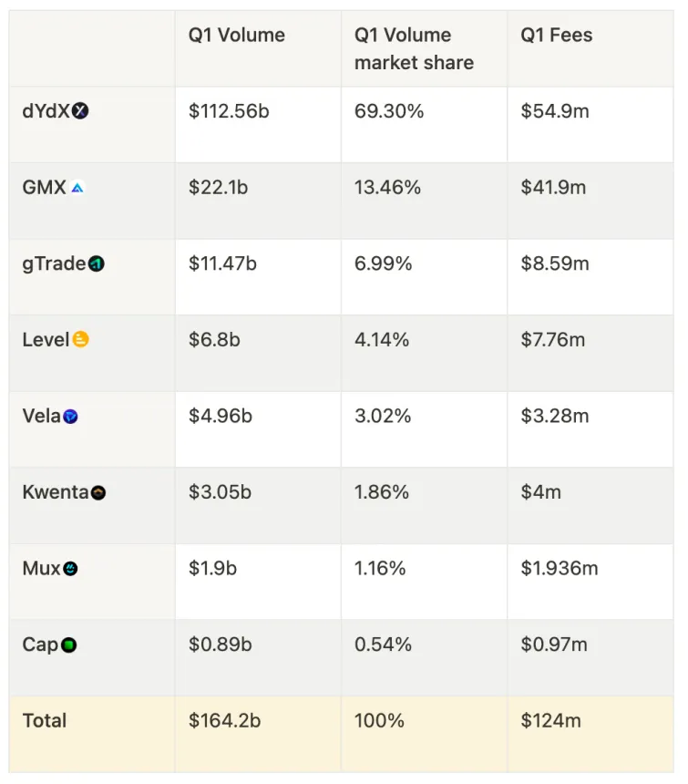The width and height of the screenshot is (688, 784).
Task: Click Mux fees cell $1.936m
Action: [x=560, y=569]
